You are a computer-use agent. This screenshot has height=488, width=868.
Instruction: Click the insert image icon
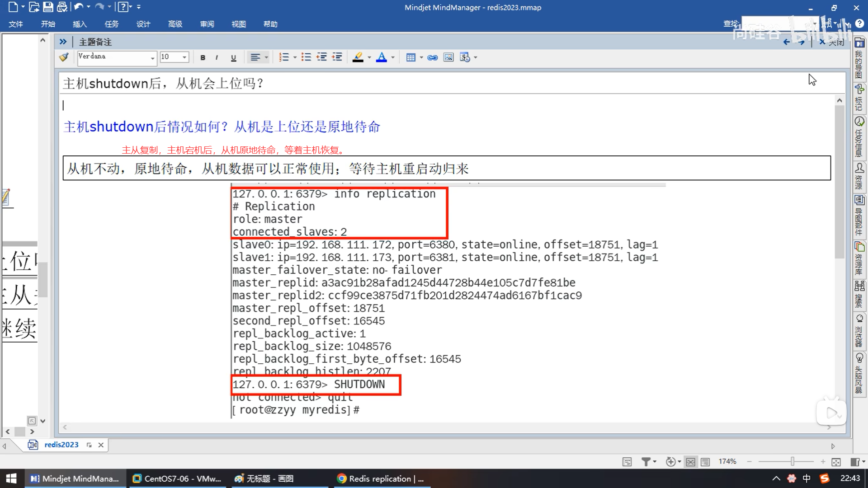coord(448,57)
